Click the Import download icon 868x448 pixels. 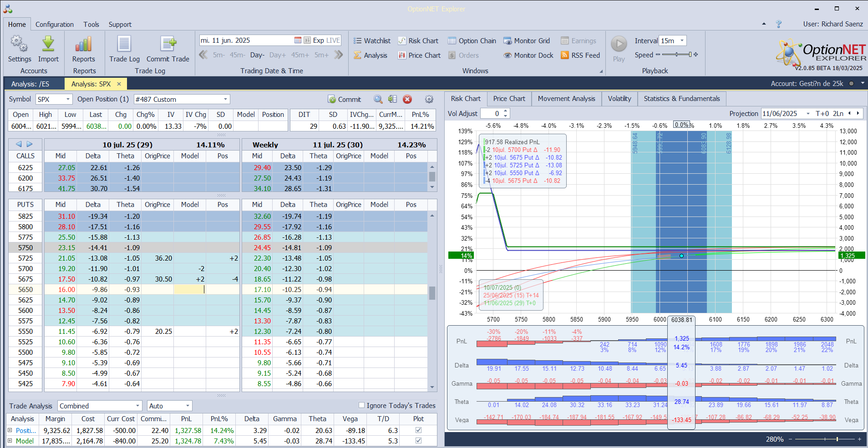tap(48, 44)
